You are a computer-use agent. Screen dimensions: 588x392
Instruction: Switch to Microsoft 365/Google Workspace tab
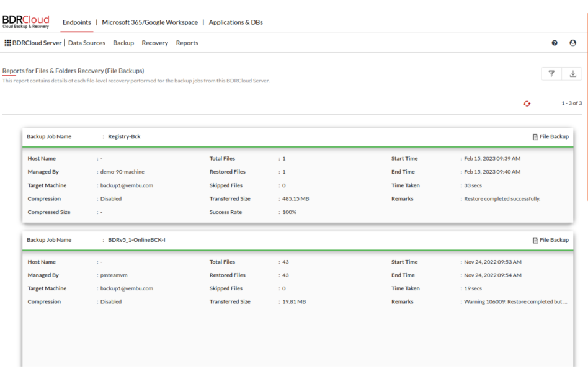149,22
